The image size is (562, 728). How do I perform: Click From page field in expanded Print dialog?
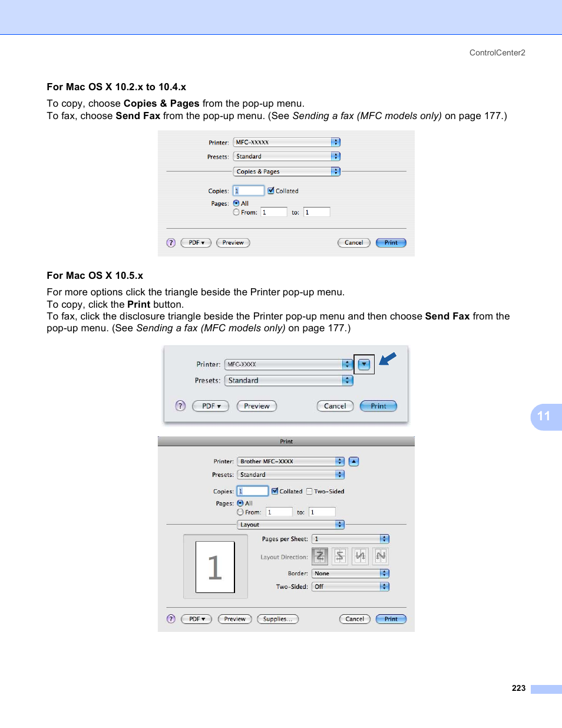pos(279,512)
